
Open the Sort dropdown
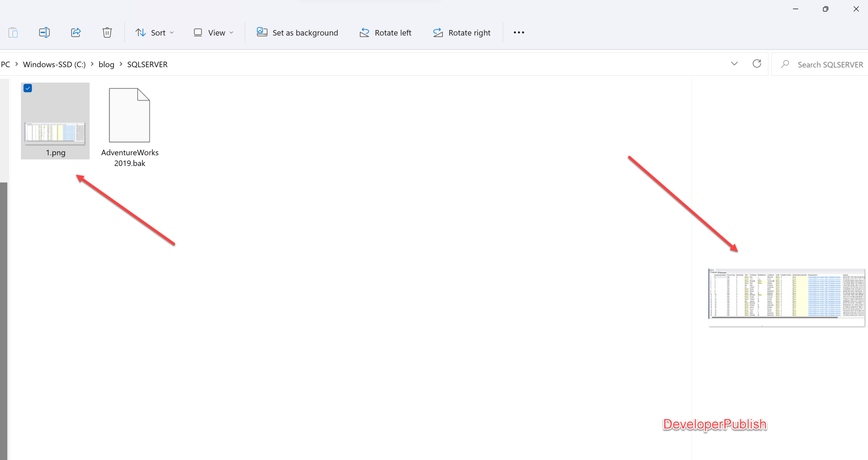(154, 32)
